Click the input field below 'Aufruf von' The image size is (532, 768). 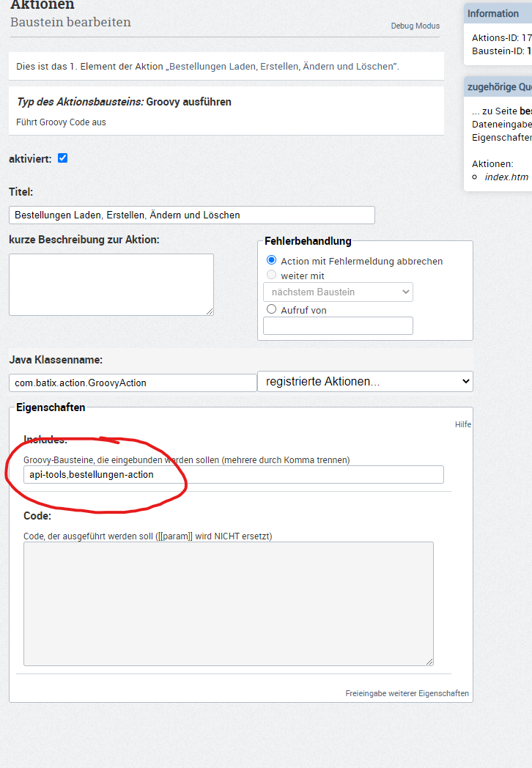pos(338,325)
